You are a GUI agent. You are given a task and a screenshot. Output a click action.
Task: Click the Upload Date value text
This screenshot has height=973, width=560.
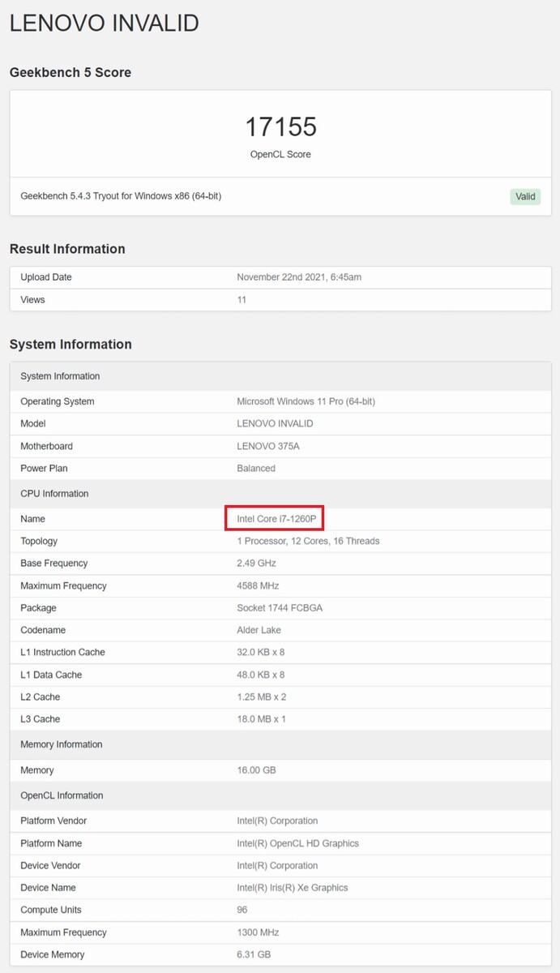(x=299, y=277)
